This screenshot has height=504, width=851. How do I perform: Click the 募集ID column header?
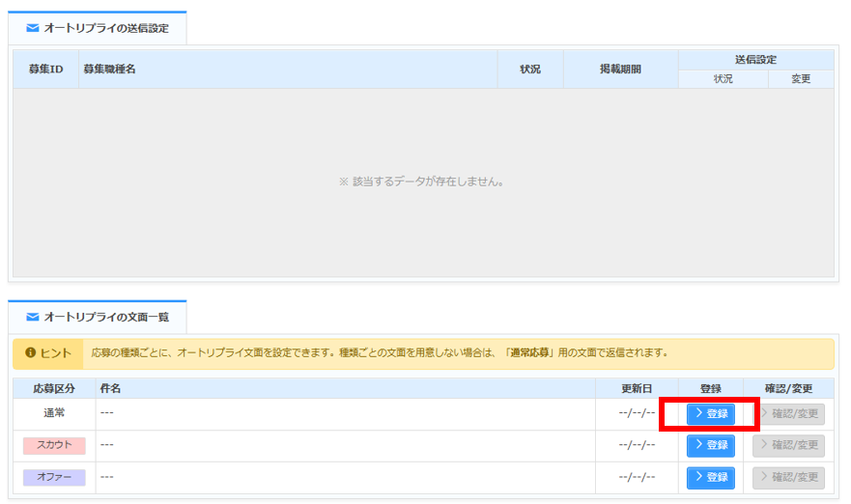coord(46,69)
